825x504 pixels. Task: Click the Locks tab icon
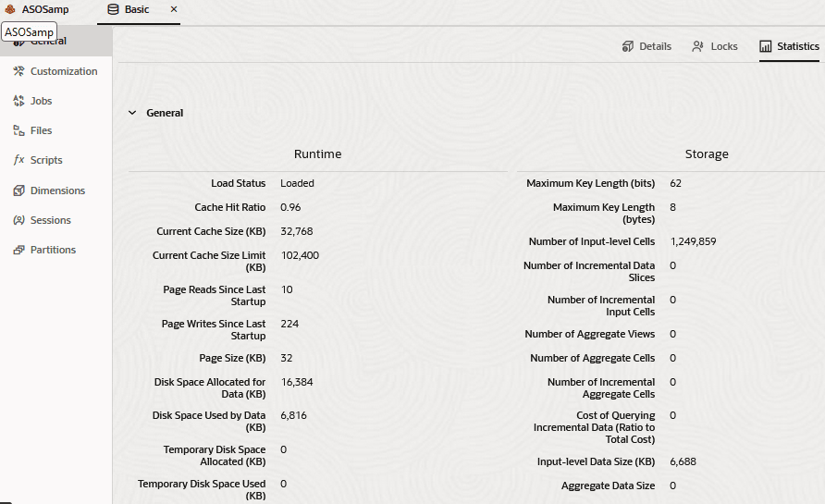(x=697, y=46)
